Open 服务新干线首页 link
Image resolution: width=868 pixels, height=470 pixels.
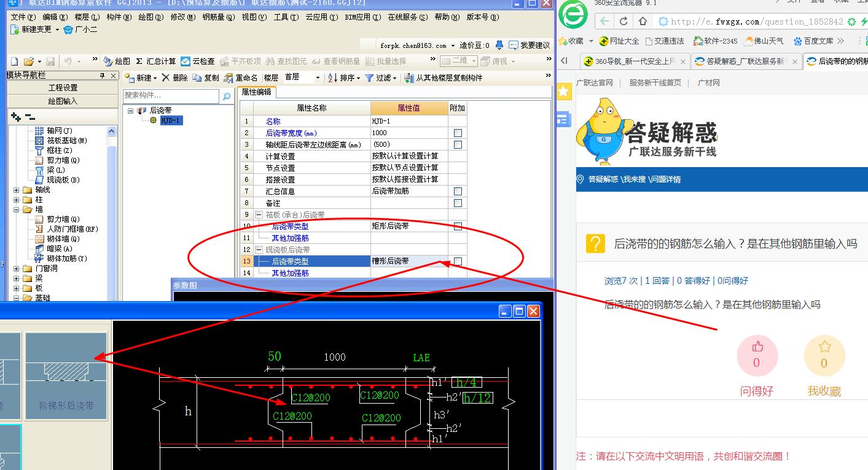point(655,83)
